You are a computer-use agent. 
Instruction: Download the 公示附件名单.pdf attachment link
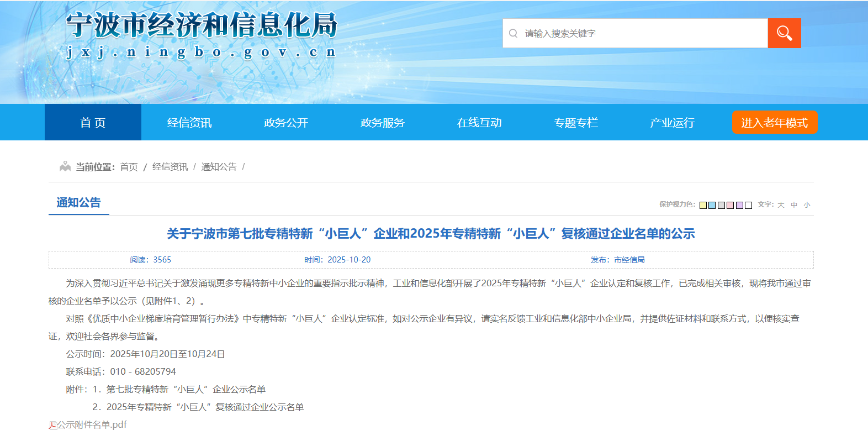92,425
